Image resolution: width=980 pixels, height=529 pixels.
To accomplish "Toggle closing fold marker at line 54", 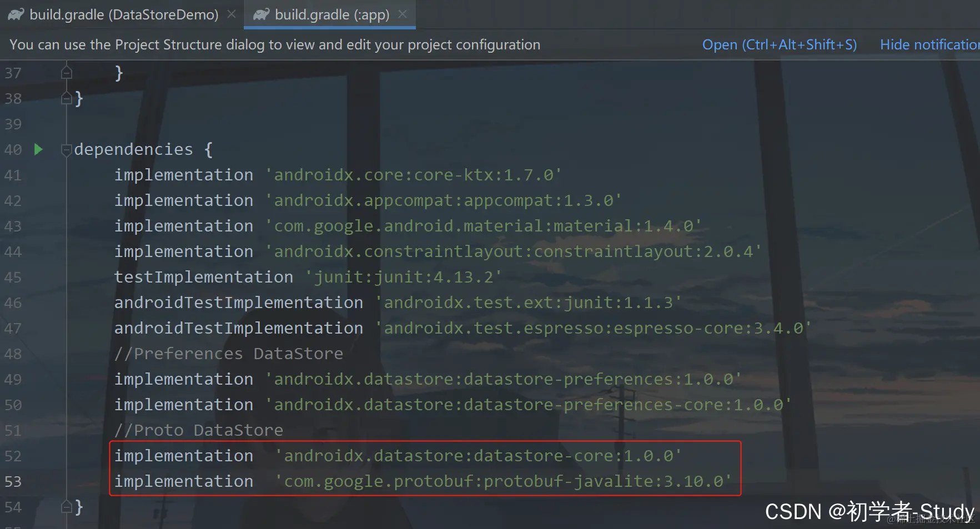I will (x=67, y=507).
